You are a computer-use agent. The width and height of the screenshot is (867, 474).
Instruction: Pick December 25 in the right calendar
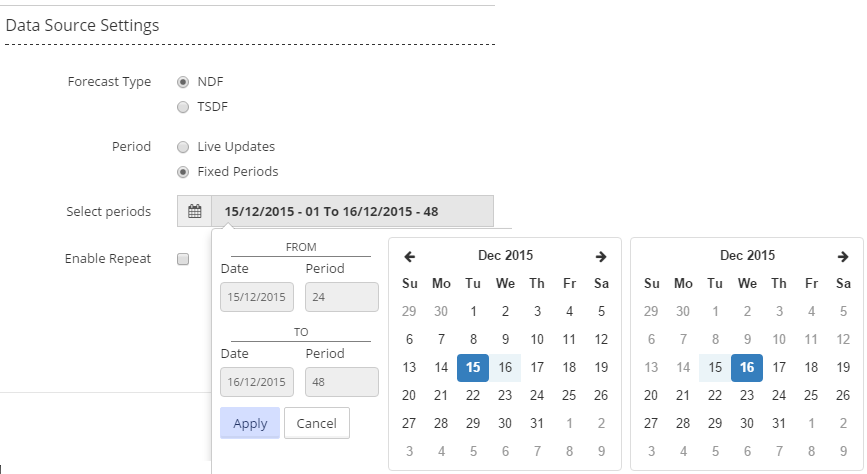coord(811,395)
